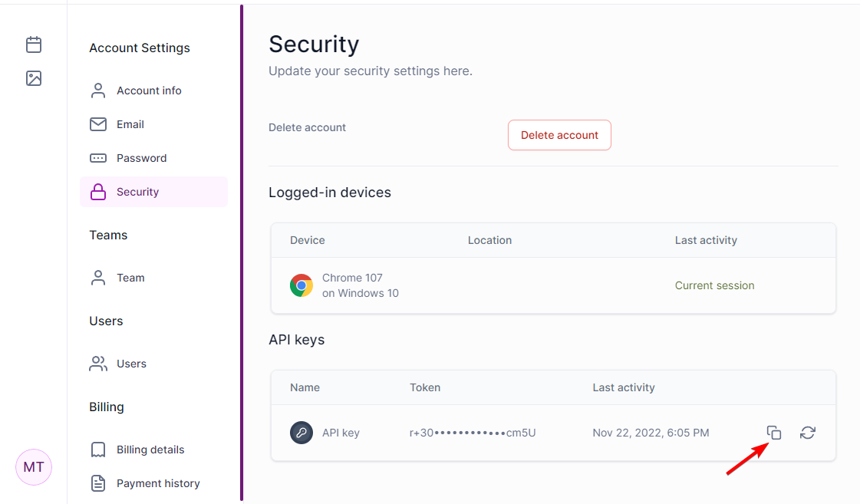
Task: Click the Chrome browser icon in devices
Action: (x=301, y=285)
